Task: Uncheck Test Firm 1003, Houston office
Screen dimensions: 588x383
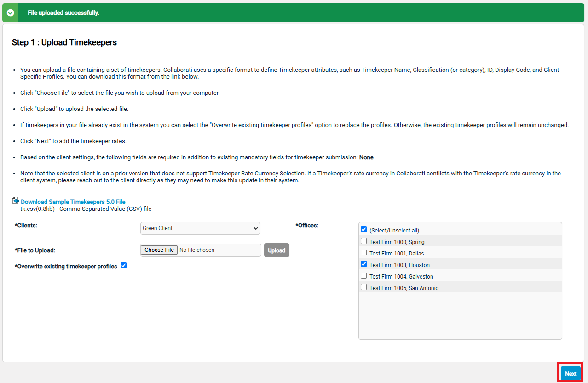Action: pos(364,264)
